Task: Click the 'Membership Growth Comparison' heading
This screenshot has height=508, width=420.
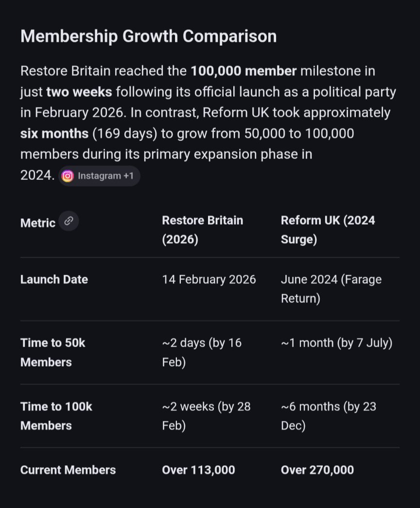Action: coord(148,36)
